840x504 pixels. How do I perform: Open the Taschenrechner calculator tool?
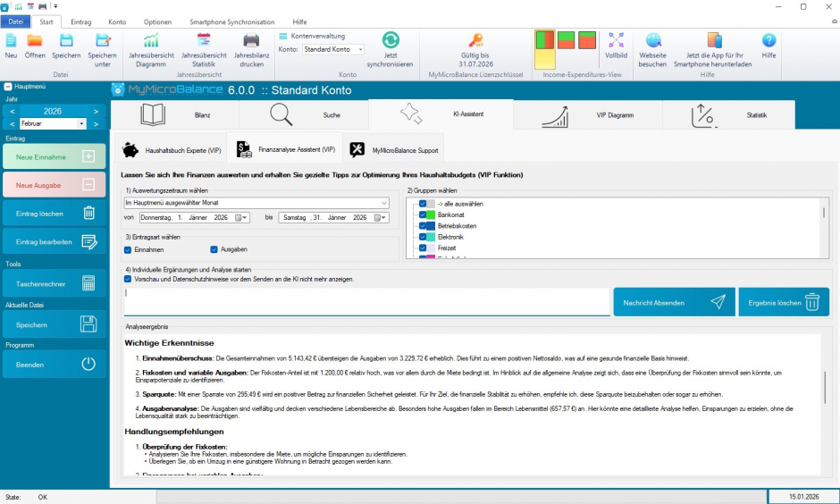(x=54, y=284)
